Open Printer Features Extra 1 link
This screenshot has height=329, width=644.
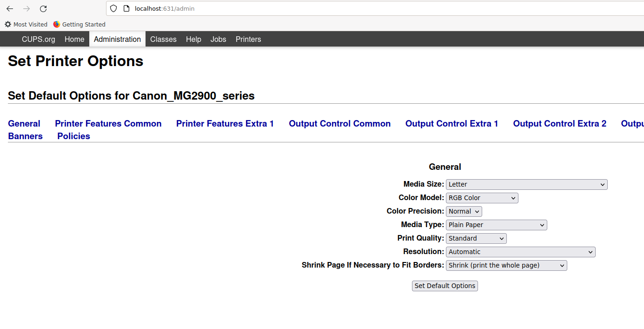tap(225, 123)
